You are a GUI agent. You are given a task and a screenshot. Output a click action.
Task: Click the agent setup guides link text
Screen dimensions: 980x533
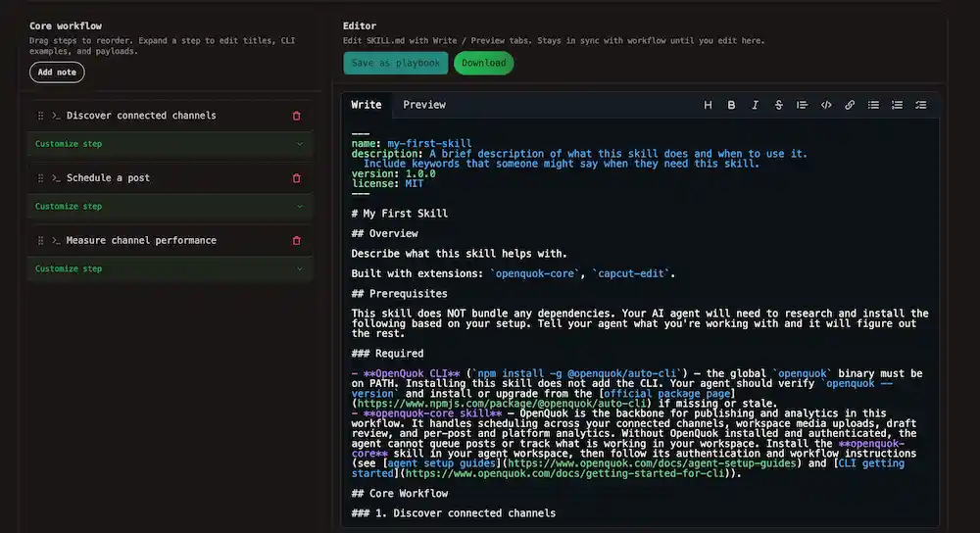[441, 463]
